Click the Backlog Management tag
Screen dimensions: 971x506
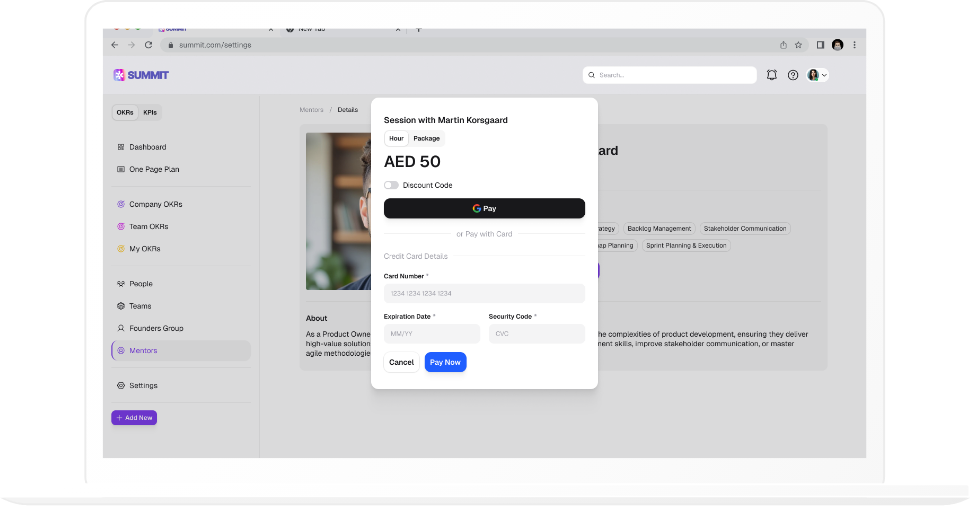pyautogui.click(x=659, y=229)
